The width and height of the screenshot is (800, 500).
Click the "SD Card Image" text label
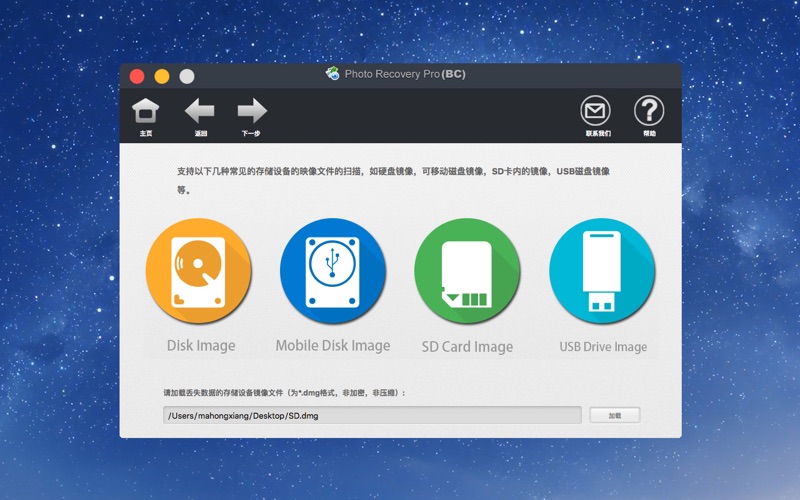pos(467,347)
